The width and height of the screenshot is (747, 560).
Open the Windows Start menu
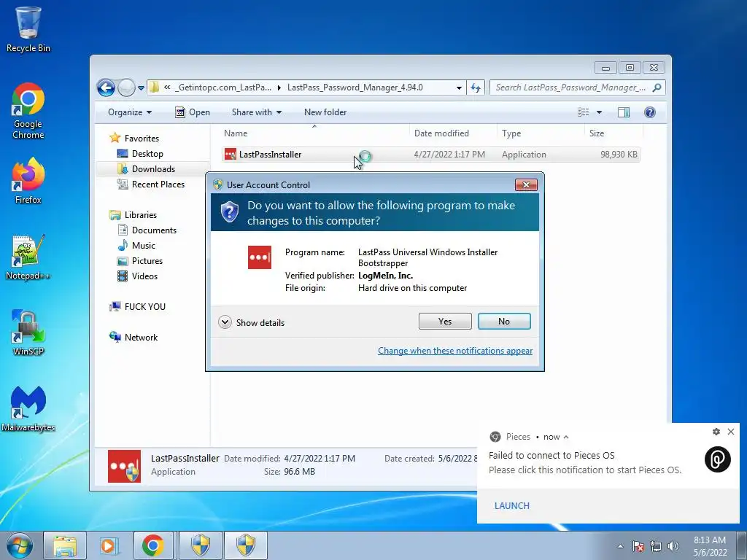[x=20, y=545]
